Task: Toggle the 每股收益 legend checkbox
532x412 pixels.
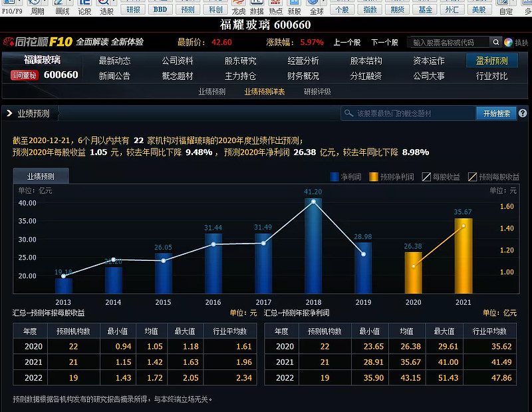Action: (426, 176)
